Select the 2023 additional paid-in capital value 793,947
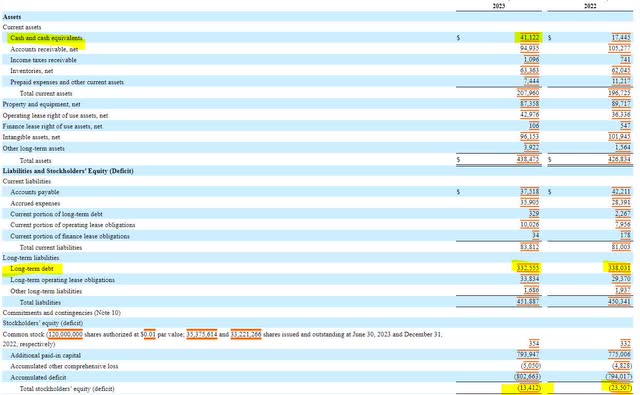 click(x=528, y=355)
